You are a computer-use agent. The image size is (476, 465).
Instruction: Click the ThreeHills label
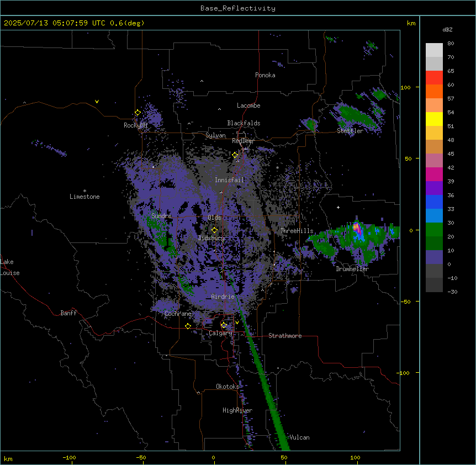[x=297, y=231]
